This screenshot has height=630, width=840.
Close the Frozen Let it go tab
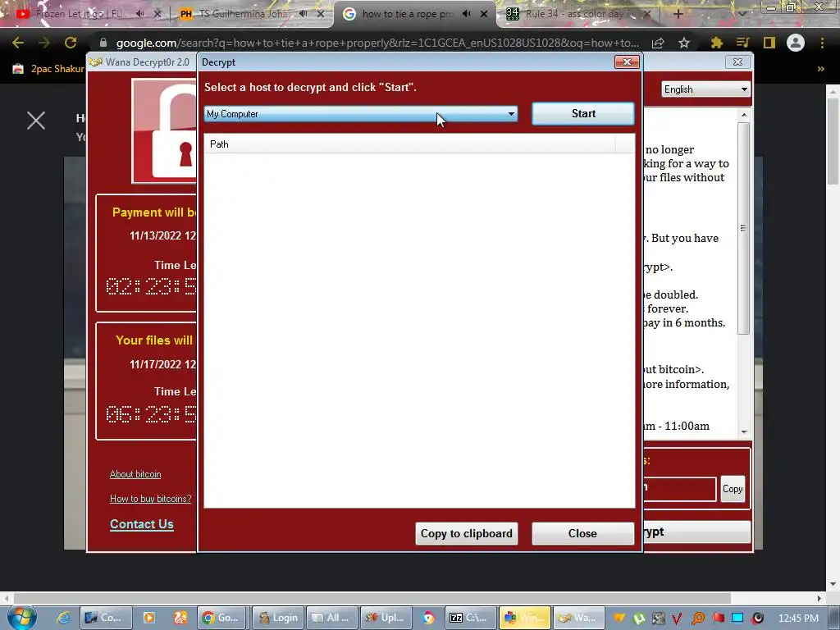click(x=157, y=14)
